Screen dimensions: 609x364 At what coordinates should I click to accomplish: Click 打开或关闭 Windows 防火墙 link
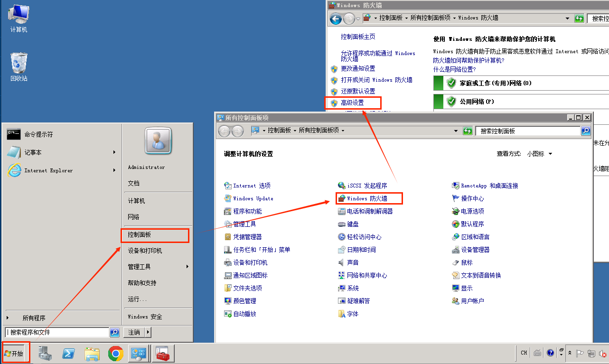[x=376, y=80]
